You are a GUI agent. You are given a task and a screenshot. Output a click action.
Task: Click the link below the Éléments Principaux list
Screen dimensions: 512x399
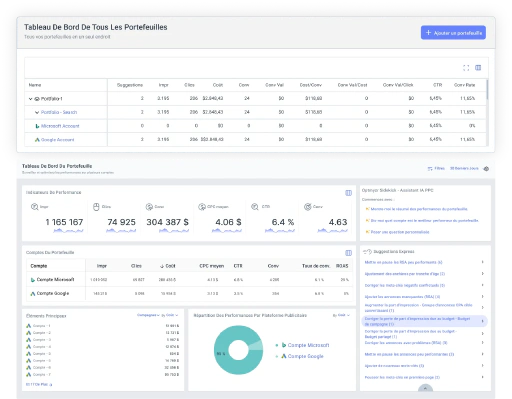(39, 384)
